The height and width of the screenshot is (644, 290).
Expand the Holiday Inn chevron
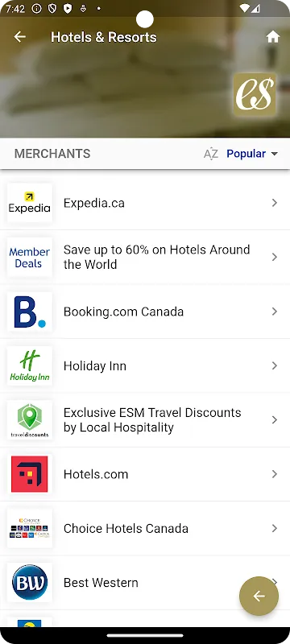click(275, 365)
